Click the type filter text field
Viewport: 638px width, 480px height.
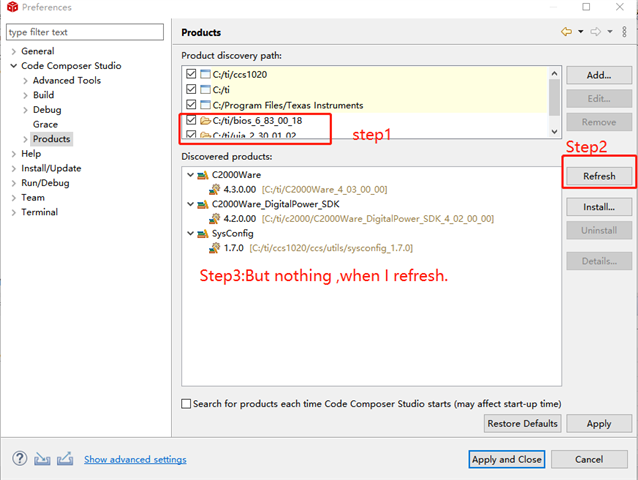[85, 32]
